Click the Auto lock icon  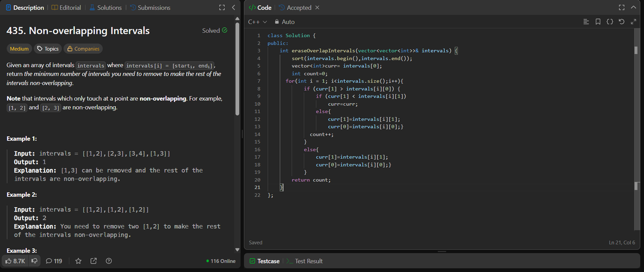point(276,22)
